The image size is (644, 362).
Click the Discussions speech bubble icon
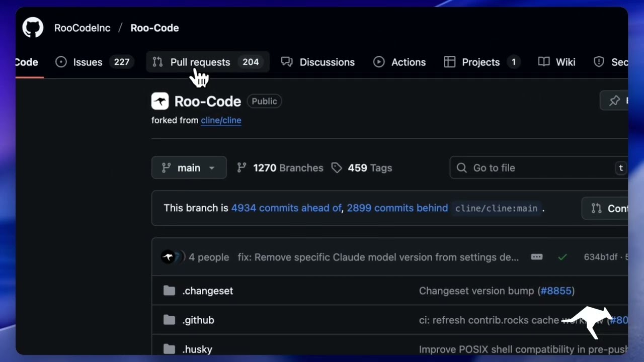click(x=287, y=62)
